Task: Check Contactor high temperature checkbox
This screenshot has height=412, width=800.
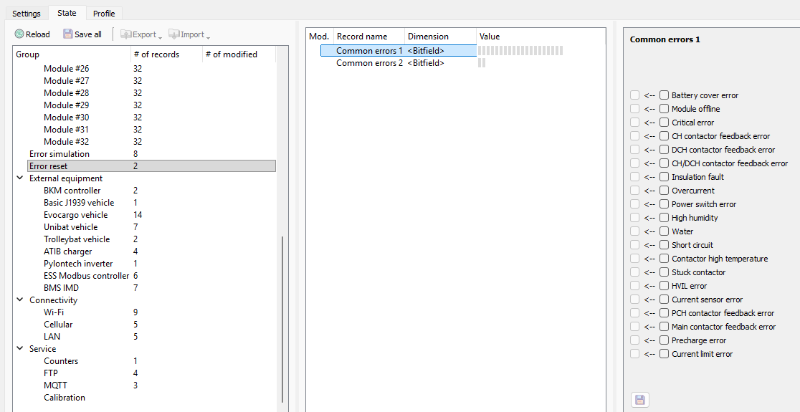Action: click(x=664, y=259)
